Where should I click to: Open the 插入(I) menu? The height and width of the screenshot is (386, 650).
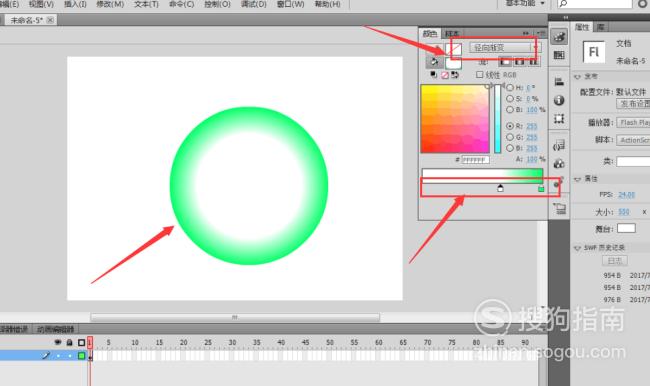75,4
